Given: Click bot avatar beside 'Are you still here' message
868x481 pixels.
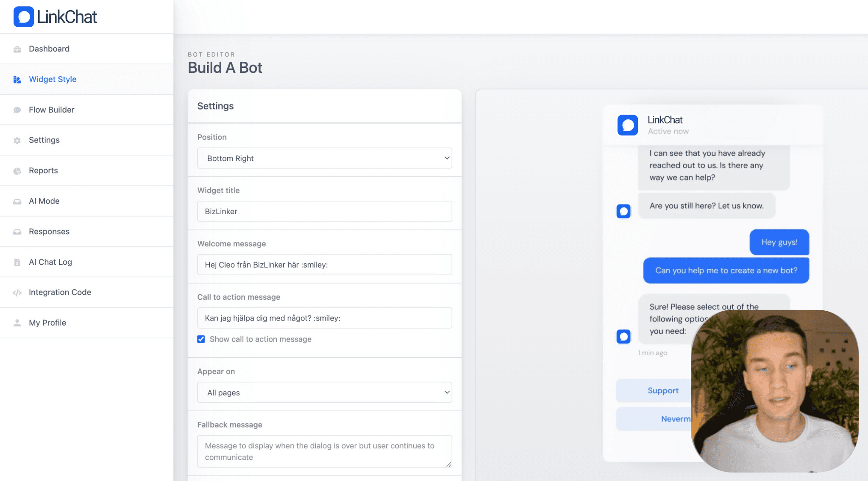Looking at the screenshot, I should (623, 211).
